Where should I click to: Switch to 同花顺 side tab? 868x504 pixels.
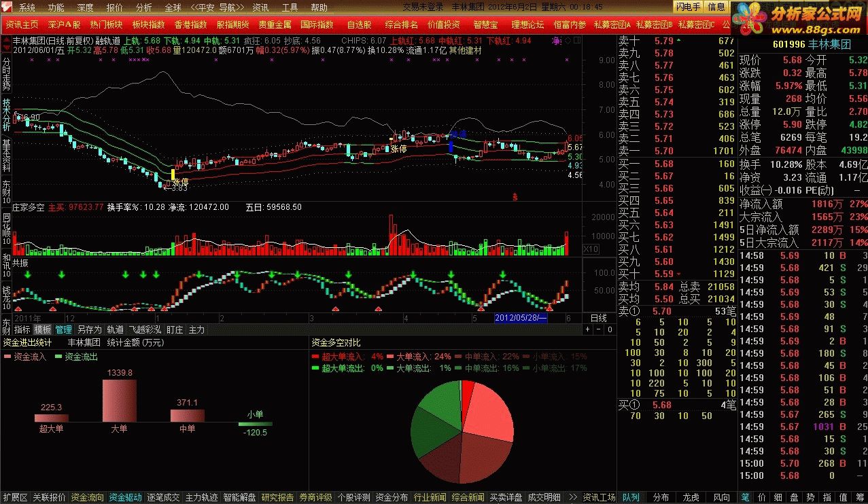coord(6,229)
